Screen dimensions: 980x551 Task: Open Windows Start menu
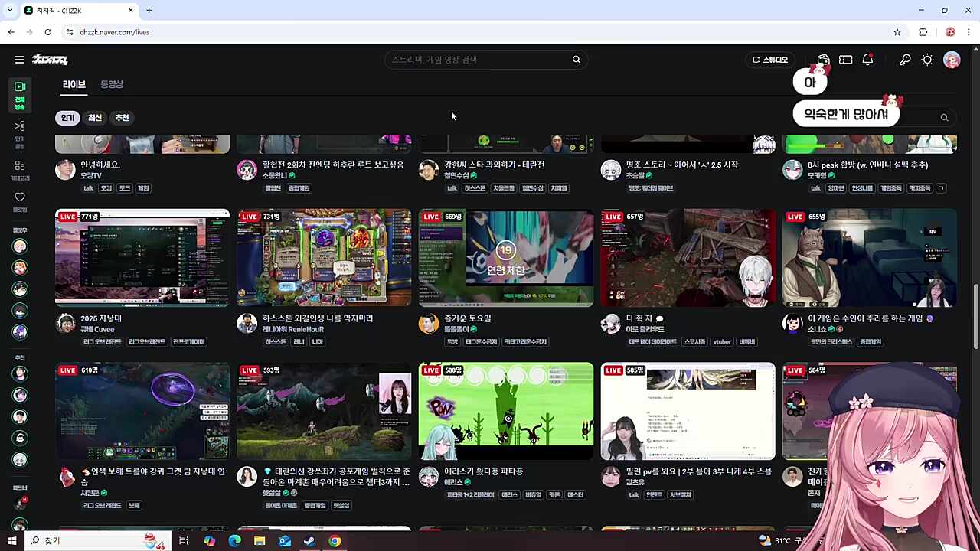coord(11,541)
